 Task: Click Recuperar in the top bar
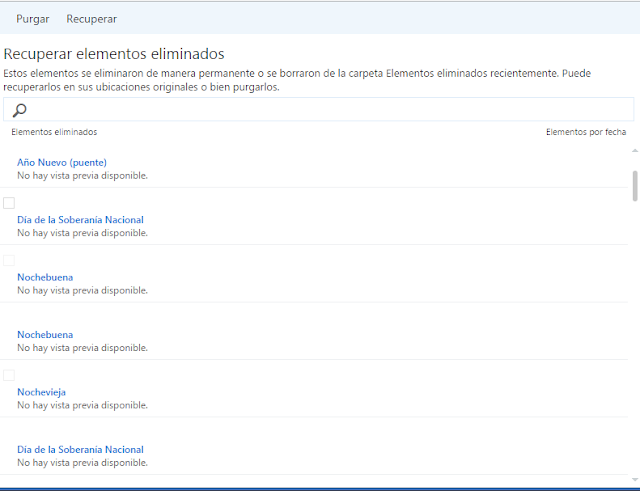91,19
